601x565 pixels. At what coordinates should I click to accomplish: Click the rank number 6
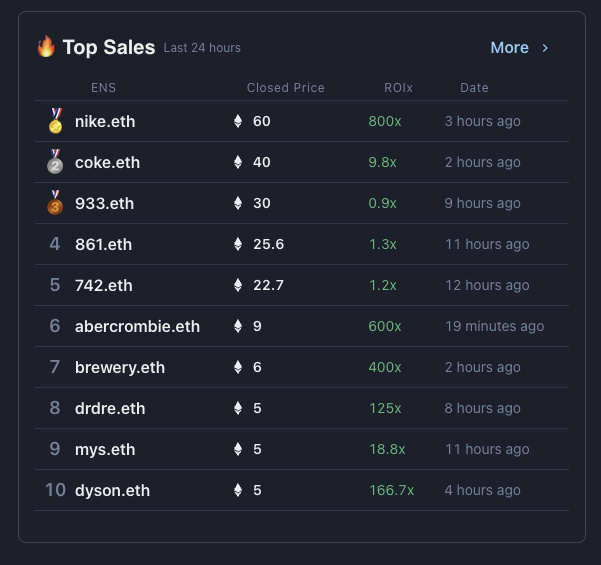point(55,326)
